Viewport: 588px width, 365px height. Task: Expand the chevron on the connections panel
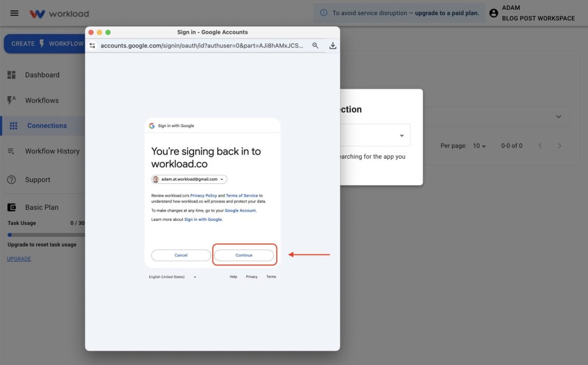558,117
